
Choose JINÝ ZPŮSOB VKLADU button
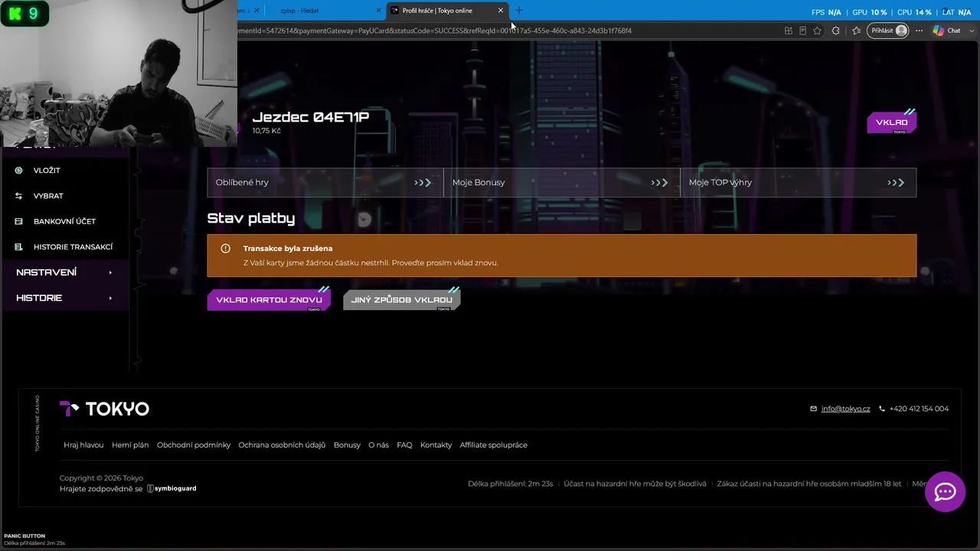pyautogui.click(x=401, y=300)
